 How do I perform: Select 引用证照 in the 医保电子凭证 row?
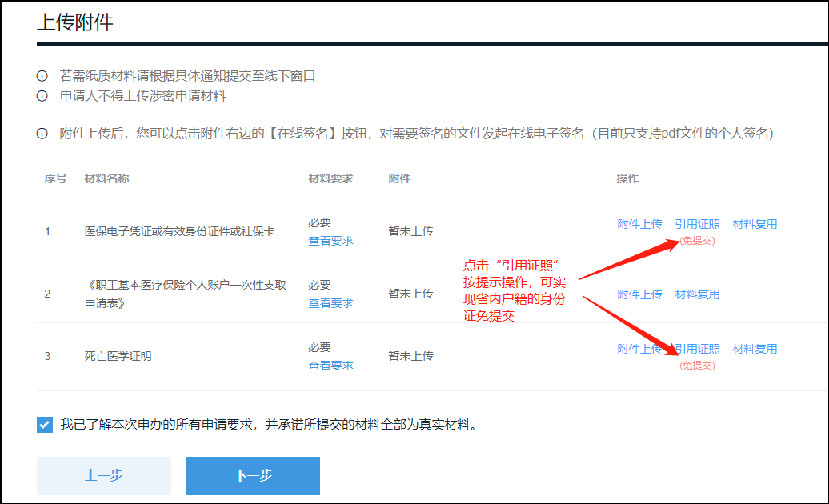(x=697, y=224)
